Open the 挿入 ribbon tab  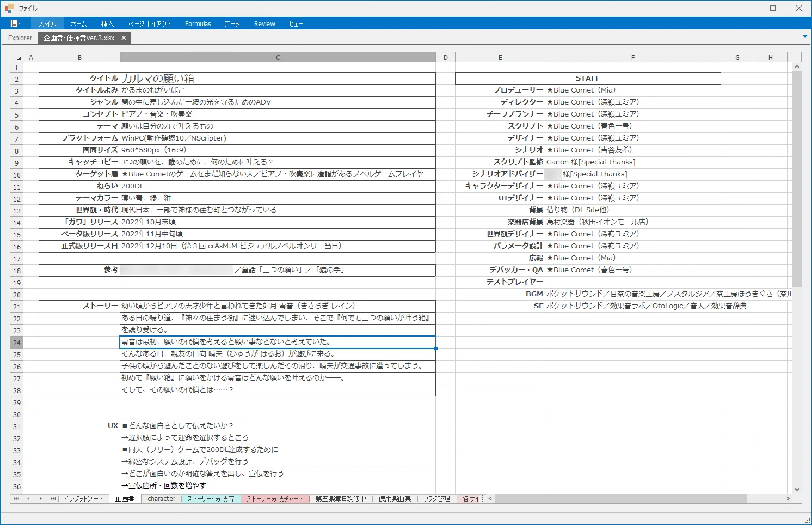click(x=107, y=23)
